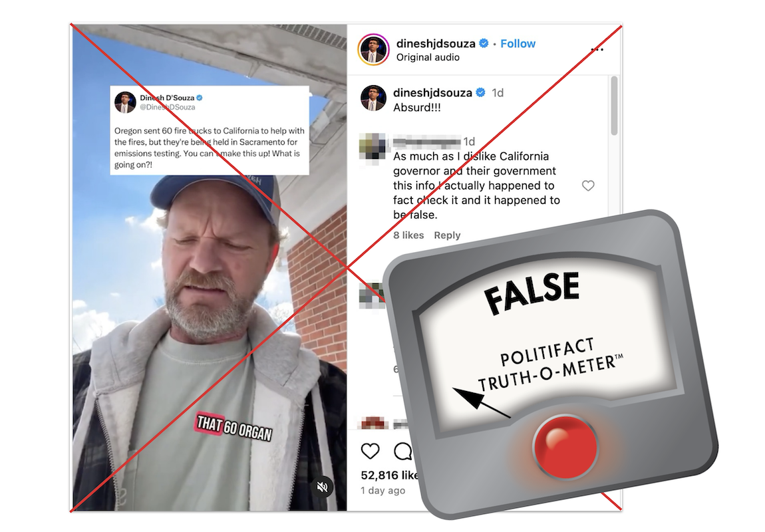Click the embedded Dinesh D'Souza tweet overlay

pos(210,130)
